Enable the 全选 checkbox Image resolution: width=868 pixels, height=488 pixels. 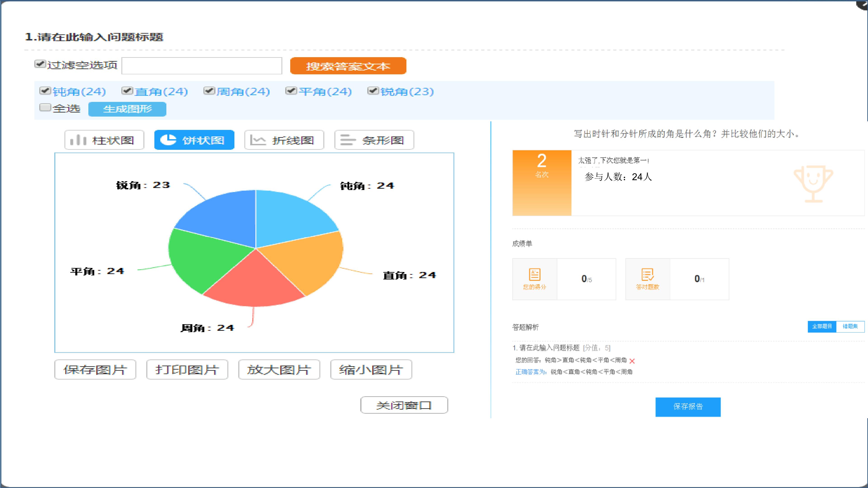point(45,108)
